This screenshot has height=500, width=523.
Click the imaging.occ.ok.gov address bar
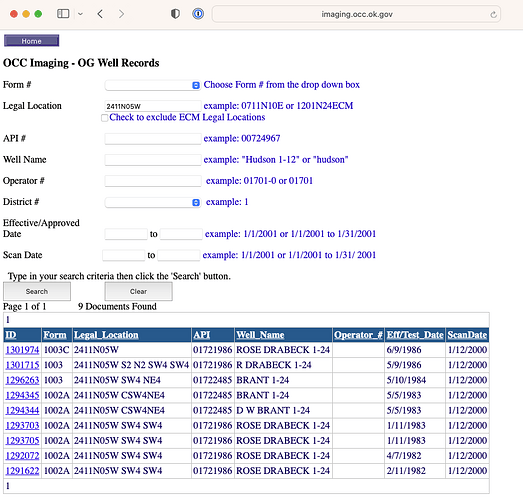pos(356,14)
